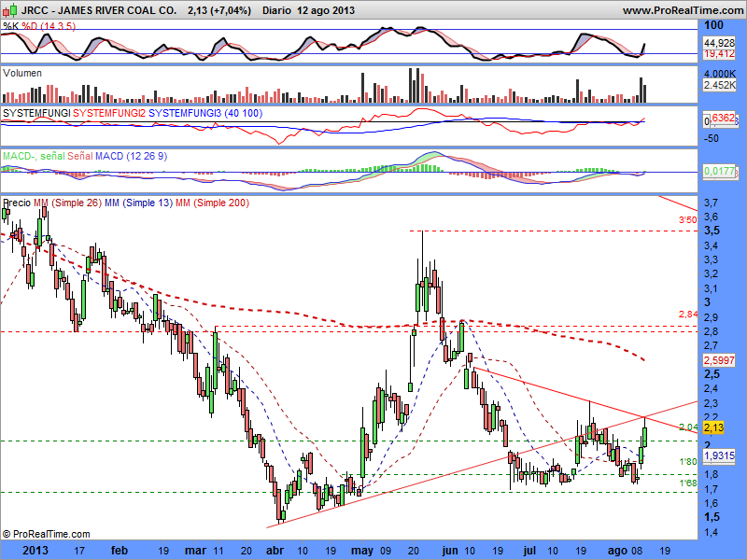Screen dimensions: 747x560
Task: Click the yellow 2,13 current price tag
Action: click(x=713, y=427)
